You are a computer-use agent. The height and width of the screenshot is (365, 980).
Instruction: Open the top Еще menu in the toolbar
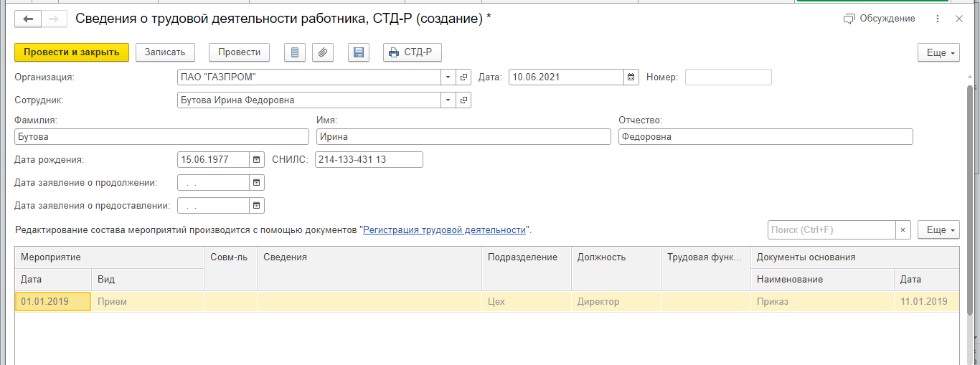point(938,53)
